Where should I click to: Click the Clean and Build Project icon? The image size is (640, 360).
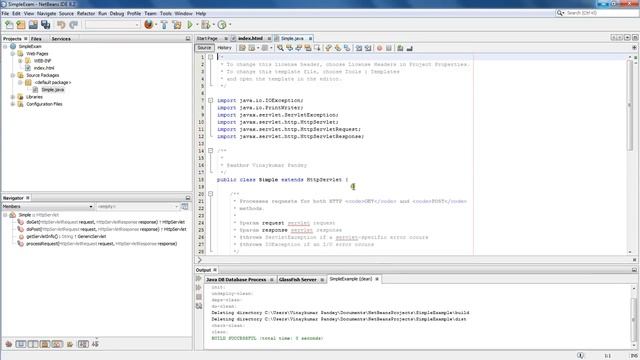point(177,25)
